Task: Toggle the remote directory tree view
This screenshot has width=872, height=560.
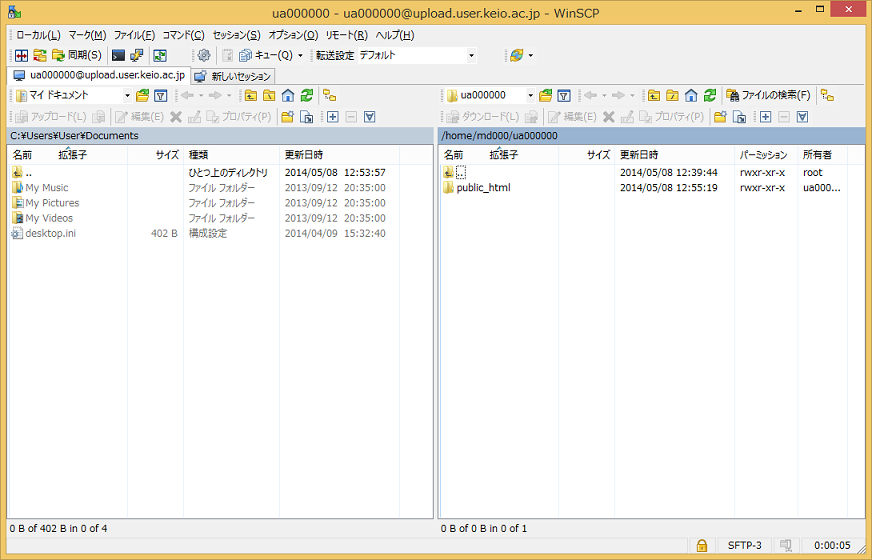Action: pyautogui.click(x=827, y=96)
